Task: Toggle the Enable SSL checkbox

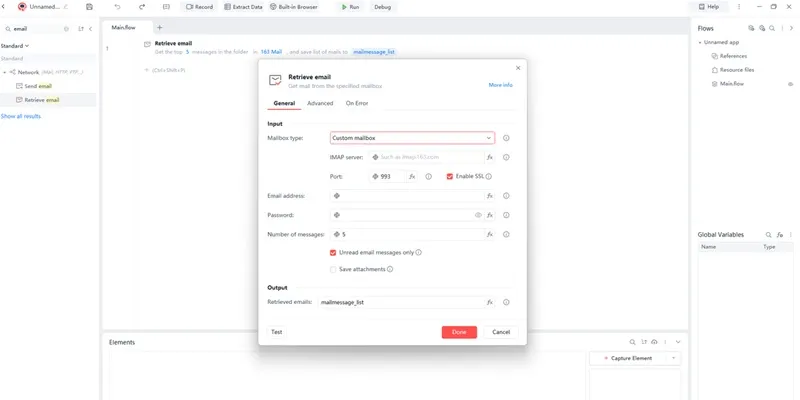Action: pyautogui.click(x=449, y=177)
